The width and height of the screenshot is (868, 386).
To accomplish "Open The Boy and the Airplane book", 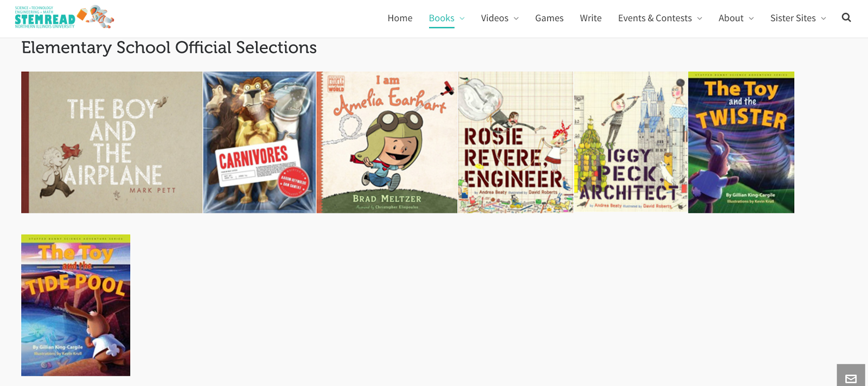I will (112, 142).
